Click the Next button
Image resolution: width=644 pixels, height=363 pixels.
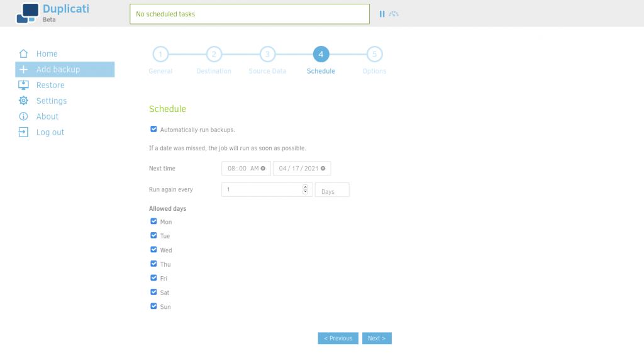tap(377, 338)
